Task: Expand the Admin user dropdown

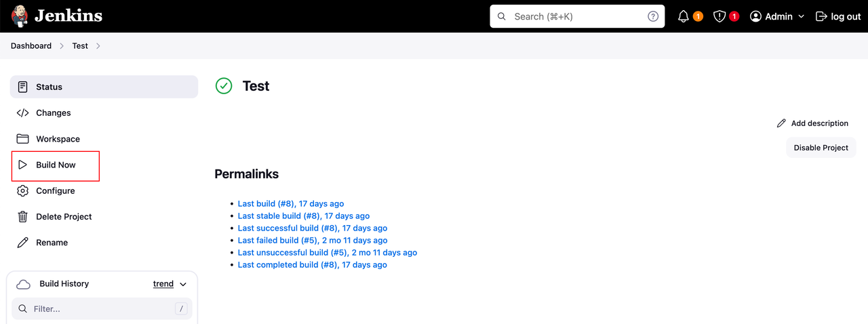Action: coord(777,16)
